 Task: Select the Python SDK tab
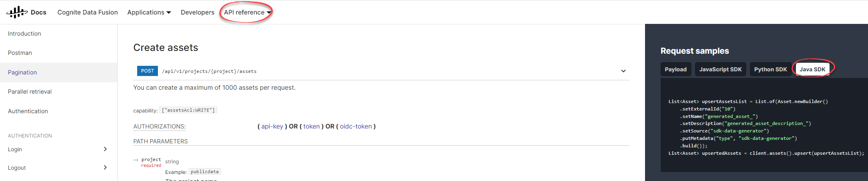pyautogui.click(x=770, y=69)
